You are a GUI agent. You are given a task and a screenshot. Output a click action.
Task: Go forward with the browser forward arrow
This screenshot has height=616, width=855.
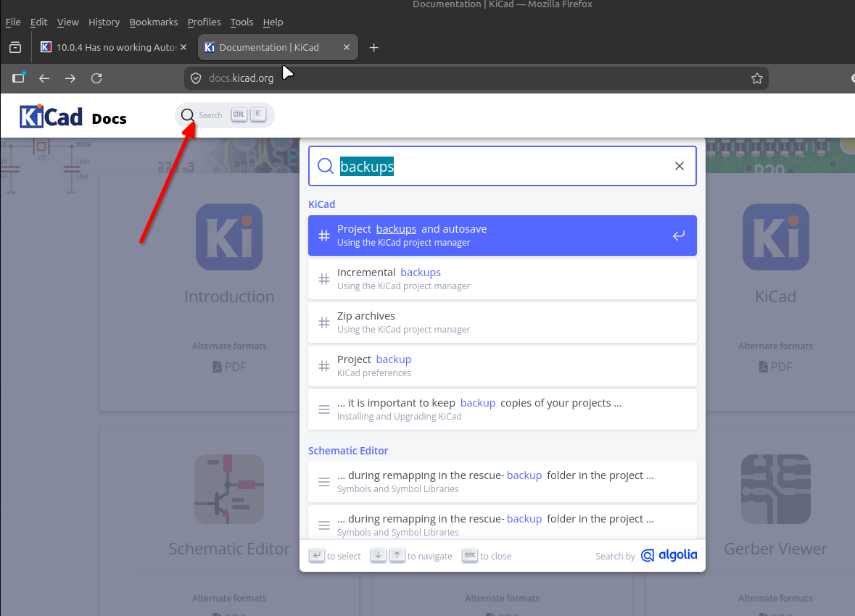coord(70,78)
